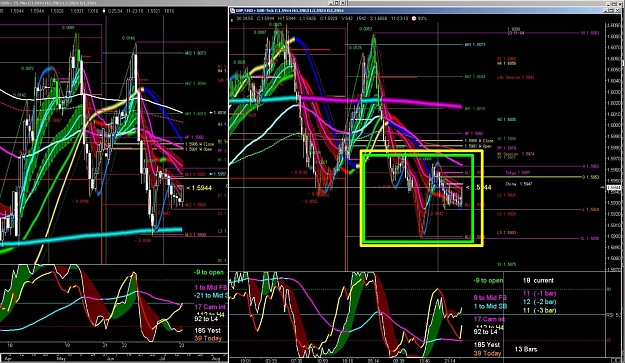
Task: Click '1 to Mid SB' in right panel
Action: click(x=490, y=306)
